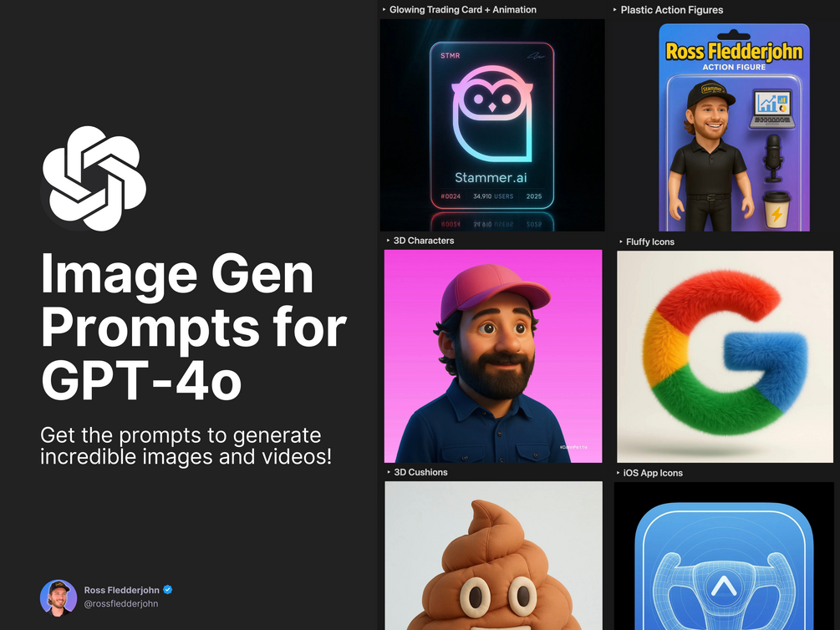
Task: Open the Stammer.ai glowing owl trading card image
Action: [x=492, y=124]
